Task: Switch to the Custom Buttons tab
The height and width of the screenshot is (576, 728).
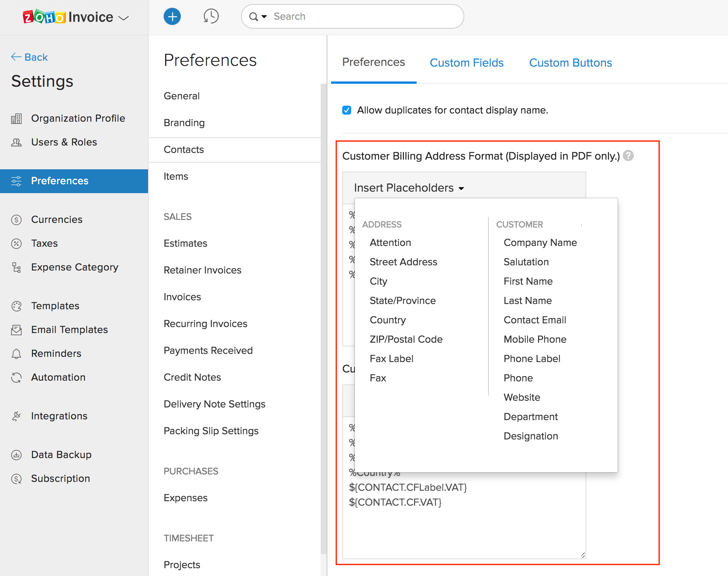Action: coord(570,63)
